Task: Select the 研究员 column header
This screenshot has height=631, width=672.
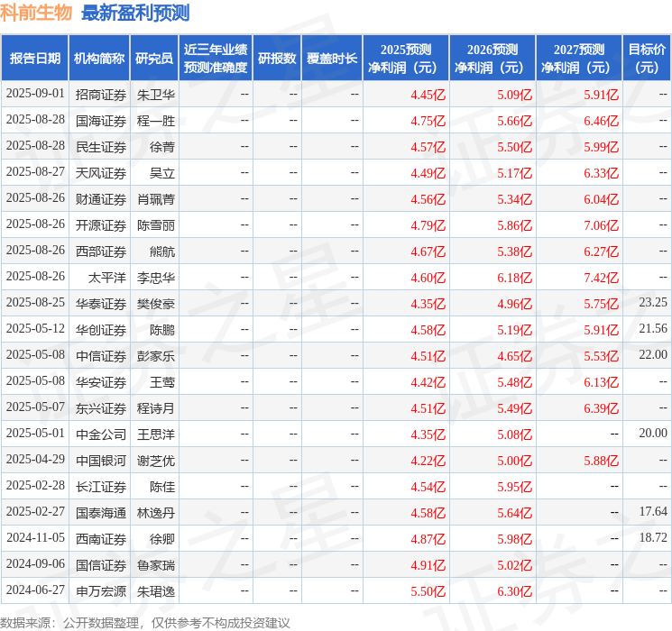Action: coord(154,59)
